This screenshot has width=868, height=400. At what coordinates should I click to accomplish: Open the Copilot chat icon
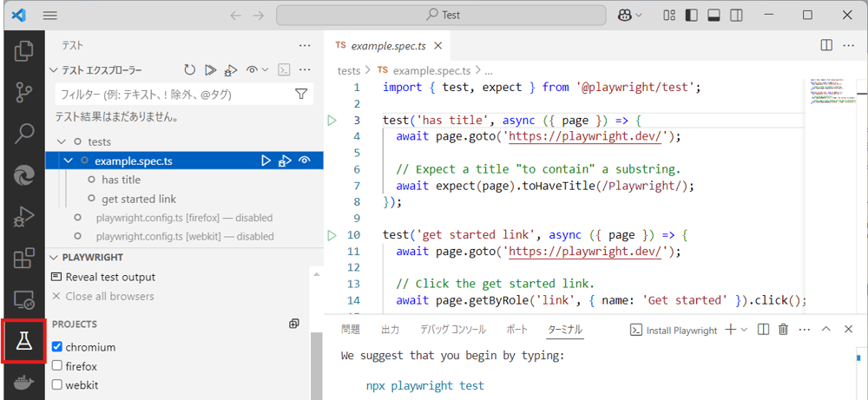point(624,16)
